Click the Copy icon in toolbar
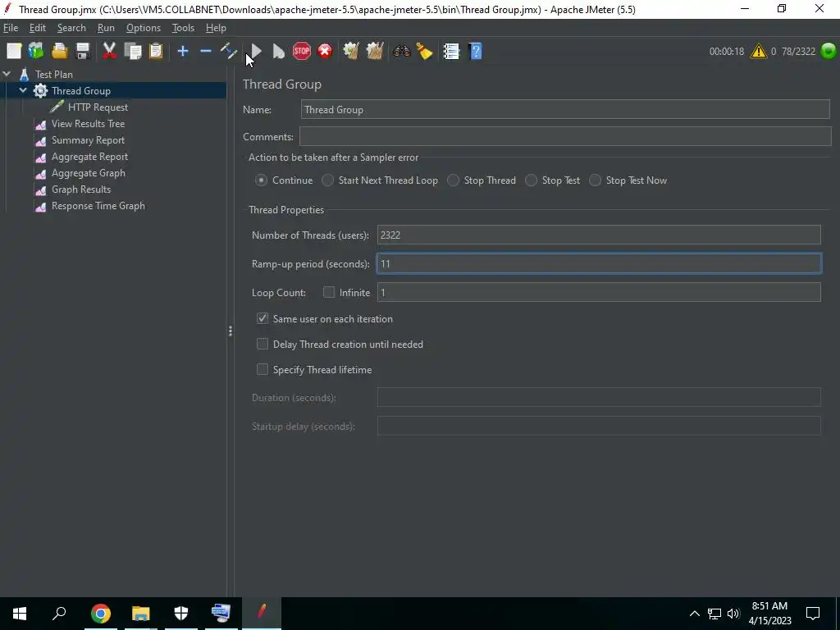 click(132, 51)
